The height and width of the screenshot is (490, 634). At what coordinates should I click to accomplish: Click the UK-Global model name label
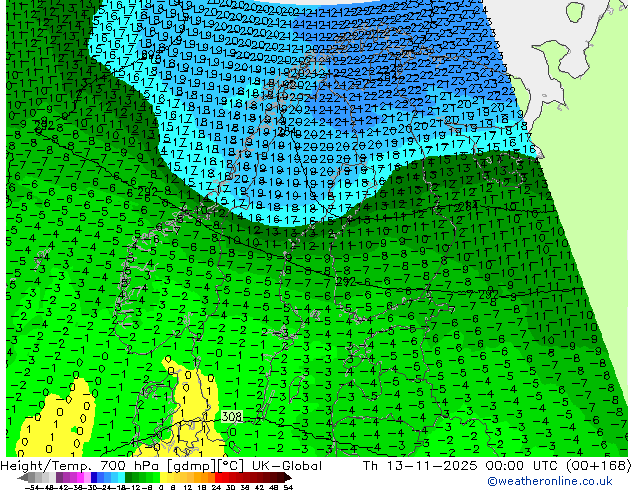[x=286, y=466]
